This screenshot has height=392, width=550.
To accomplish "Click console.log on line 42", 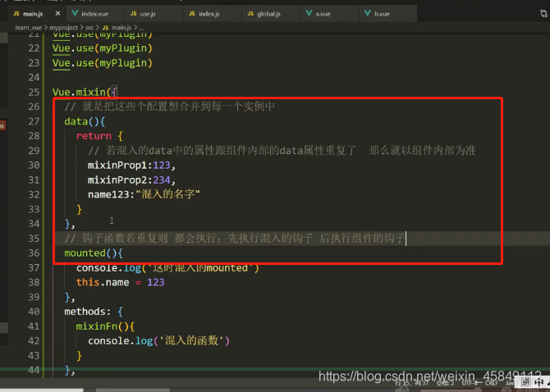I will [121, 340].
